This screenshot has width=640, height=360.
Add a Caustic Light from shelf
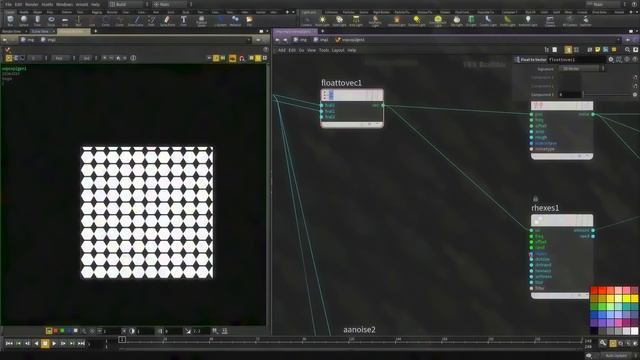pos(488,20)
